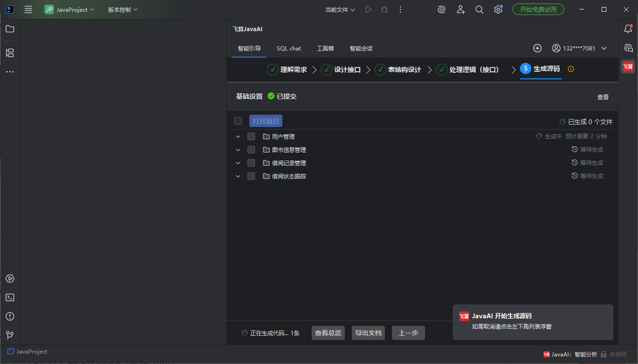Click the 生成源码 info warning icon
Viewport: 638px width, 364px height.
571,69
